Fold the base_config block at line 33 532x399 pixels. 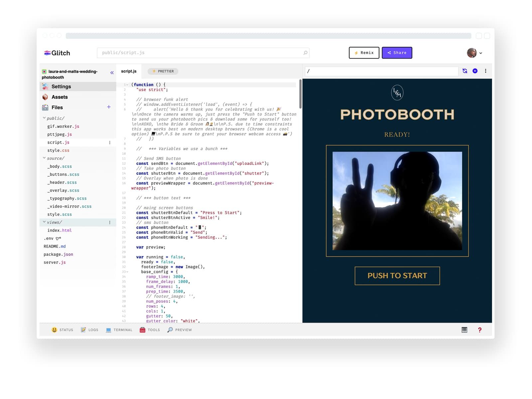coord(127,272)
